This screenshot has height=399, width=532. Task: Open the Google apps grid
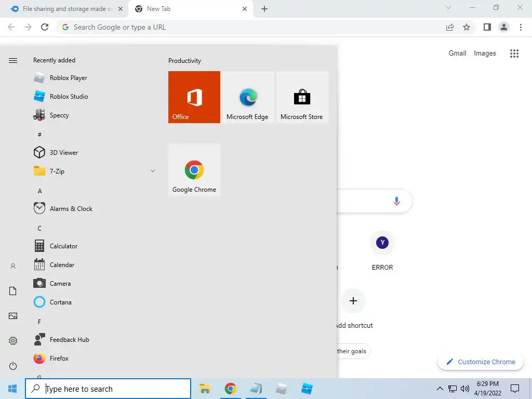pyautogui.click(x=514, y=54)
